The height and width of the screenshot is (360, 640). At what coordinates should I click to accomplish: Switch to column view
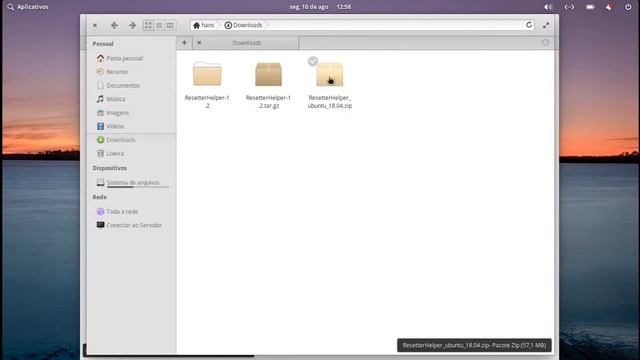click(x=170, y=25)
